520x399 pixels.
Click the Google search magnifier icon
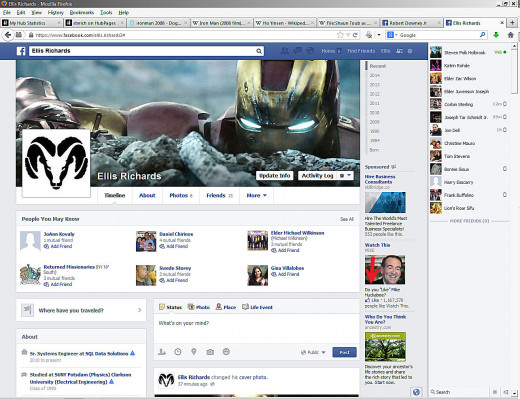point(482,35)
